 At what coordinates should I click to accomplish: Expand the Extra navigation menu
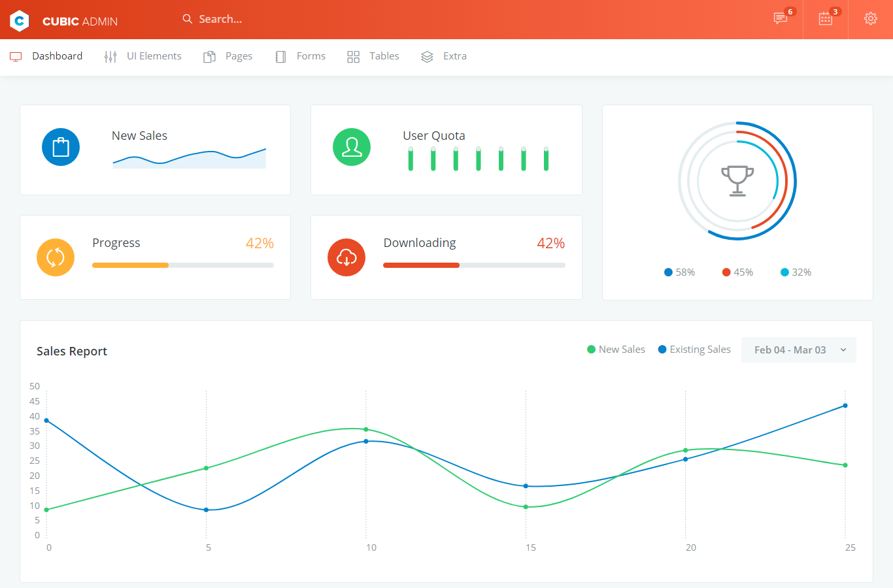(444, 56)
